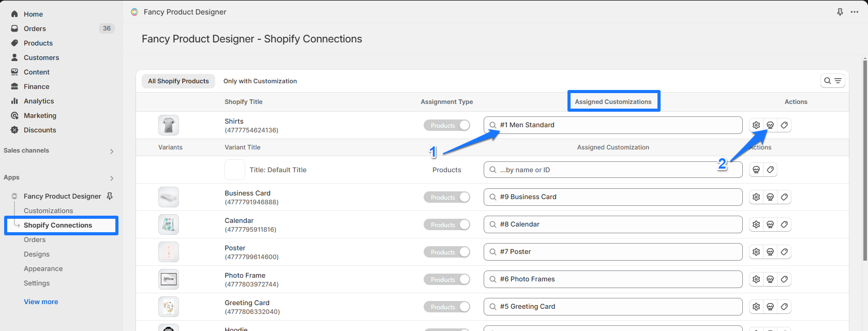Click tag icon in Business Card row
This screenshot has width=868, height=331.
point(784,197)
